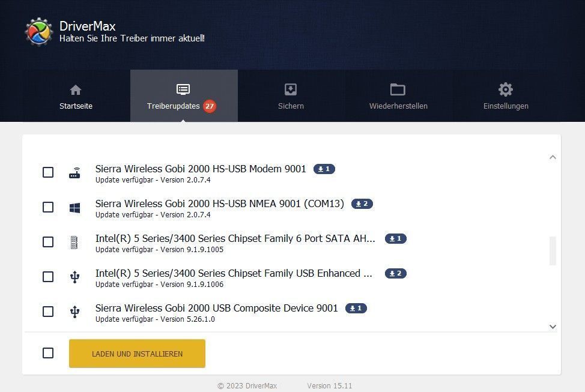Click the driver list scrollbar thumb
The height and width of the screenshot is (392, 585).
[553, 251]
